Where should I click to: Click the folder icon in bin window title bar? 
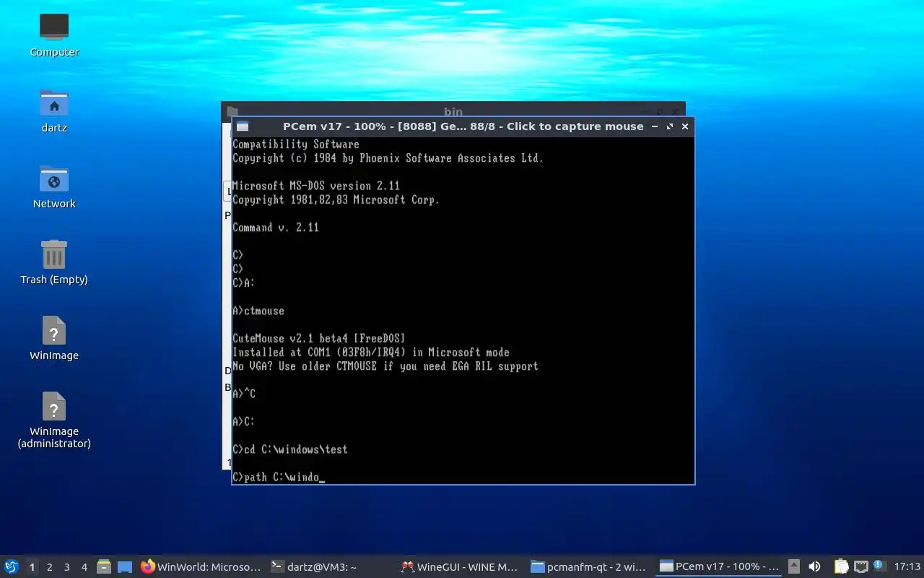click(232, 111)
